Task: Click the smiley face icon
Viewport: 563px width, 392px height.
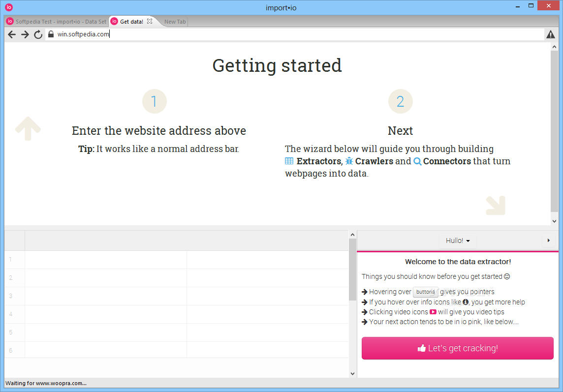Action: click(x=507, y=276)
